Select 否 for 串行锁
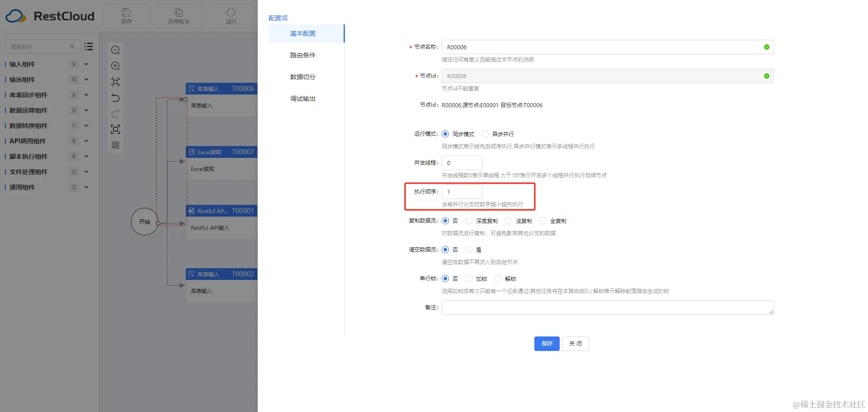Viewport: 868px width, 412px height. [445, 279]
